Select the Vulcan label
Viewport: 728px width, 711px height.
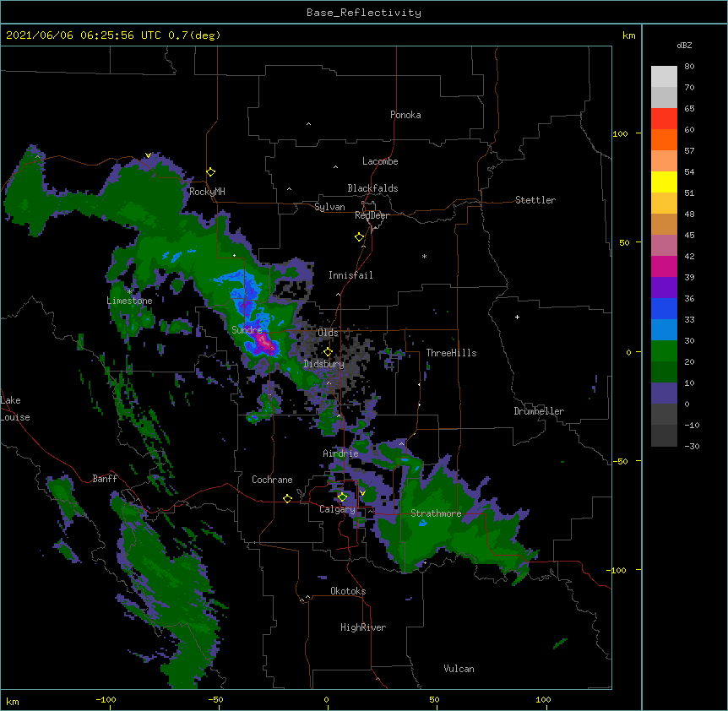pos(459,669)
